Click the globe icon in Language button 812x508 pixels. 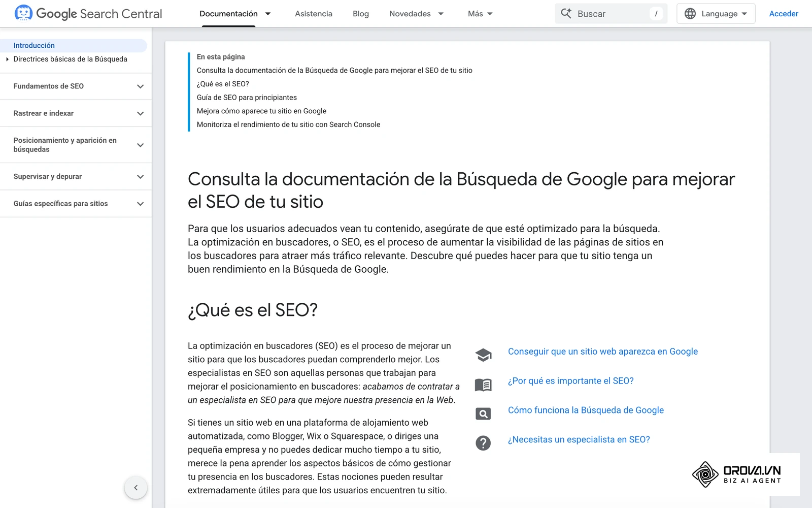click(690, 14)
